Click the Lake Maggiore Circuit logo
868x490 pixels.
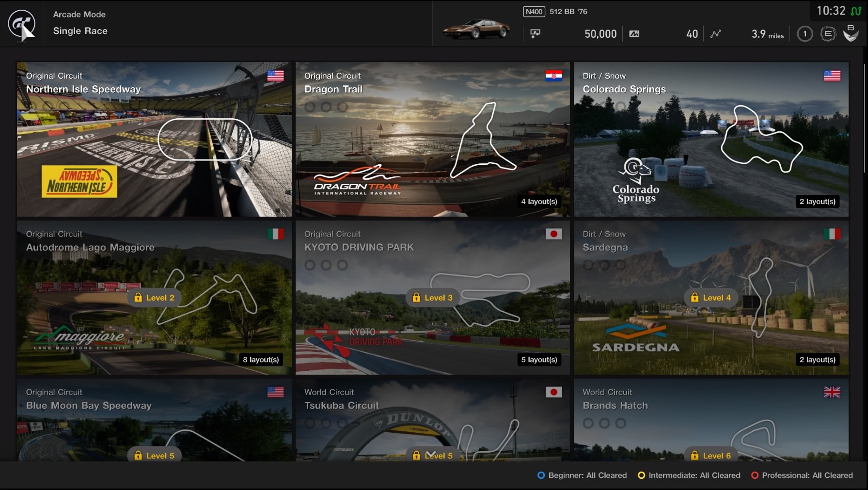tap(79, 337)
